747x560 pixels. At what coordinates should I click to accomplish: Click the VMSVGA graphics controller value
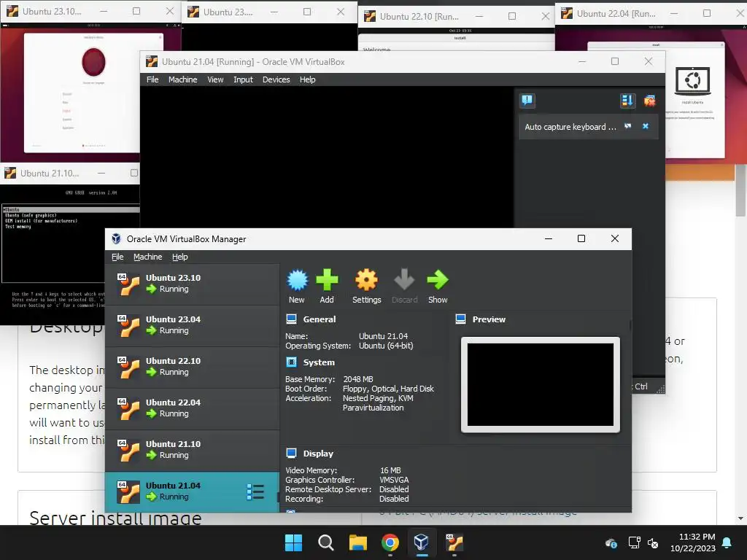(x=394, y=480)
